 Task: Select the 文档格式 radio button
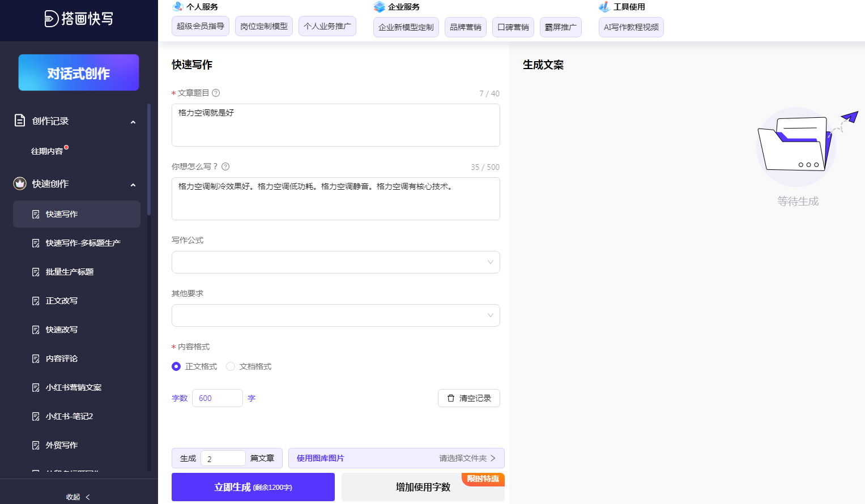231,366
